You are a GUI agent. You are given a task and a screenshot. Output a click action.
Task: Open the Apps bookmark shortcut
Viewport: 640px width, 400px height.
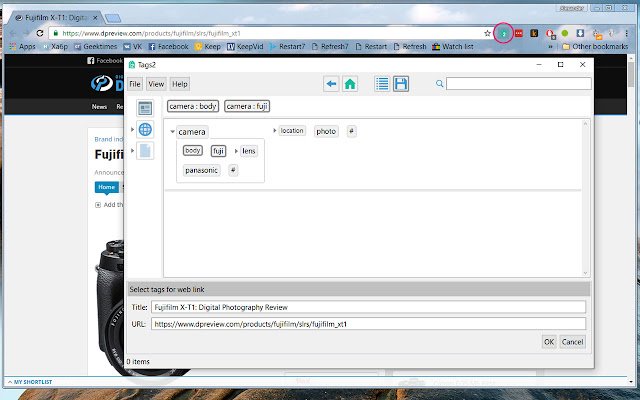(22, 47)
